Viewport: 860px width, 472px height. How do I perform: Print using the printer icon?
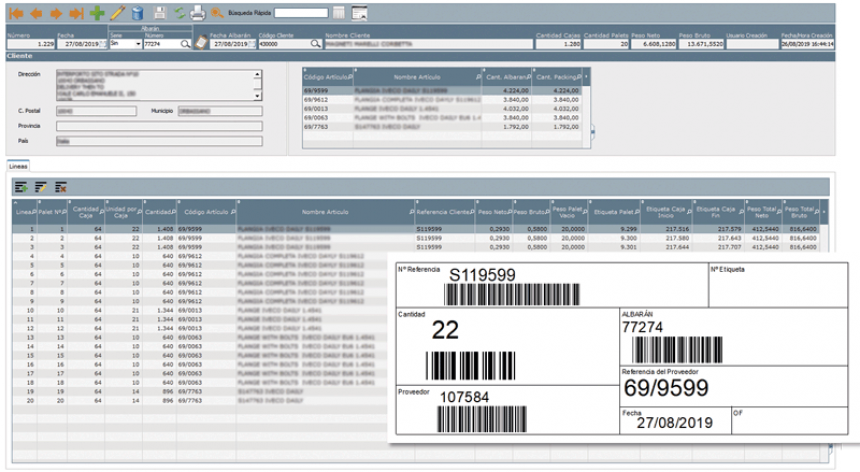click(198, 13)
